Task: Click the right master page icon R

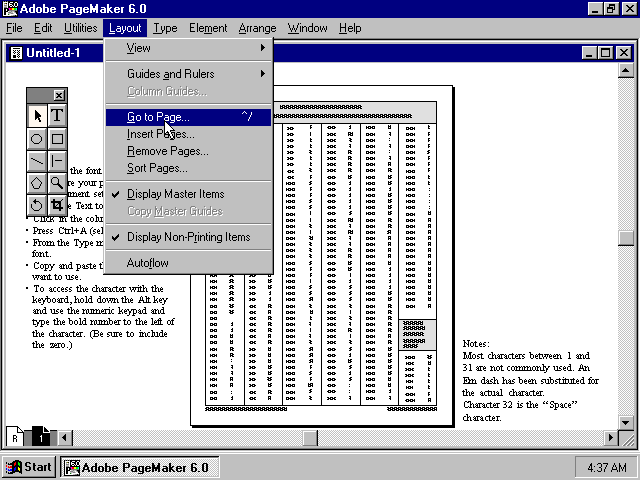Action: (15, 438)
